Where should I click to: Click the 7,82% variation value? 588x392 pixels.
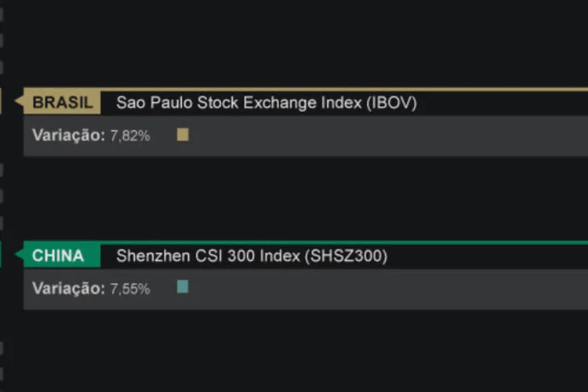pyautogui.click(x=129, y=136)
